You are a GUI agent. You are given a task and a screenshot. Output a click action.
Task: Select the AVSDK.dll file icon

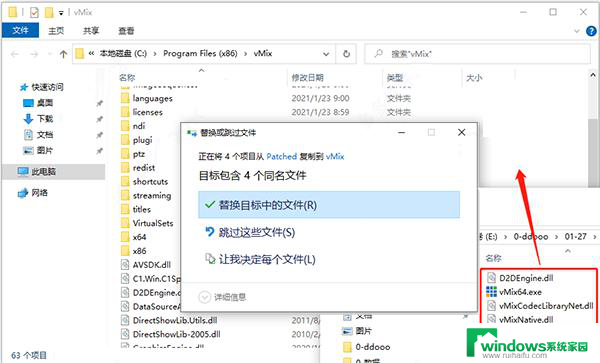pyautogui.click(x=125, y=265)
